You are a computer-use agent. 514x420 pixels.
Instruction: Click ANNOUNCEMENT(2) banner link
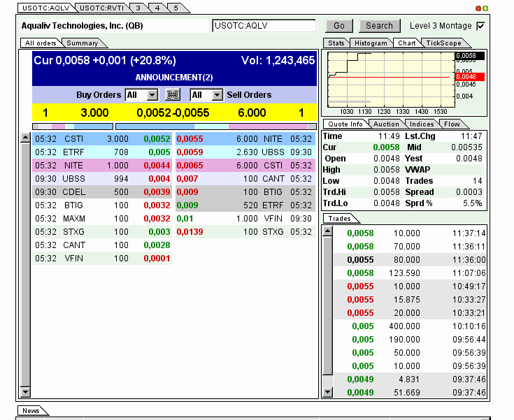(174, 78)
